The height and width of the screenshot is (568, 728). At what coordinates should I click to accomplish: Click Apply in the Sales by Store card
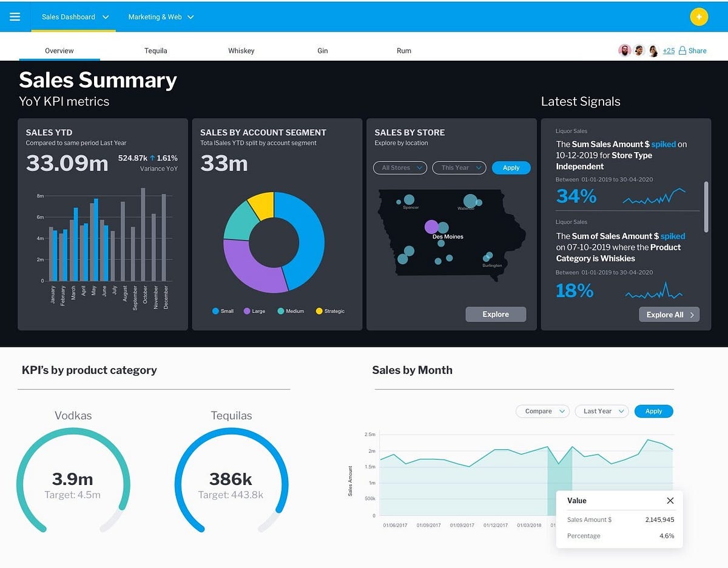(x=511, y=168)
